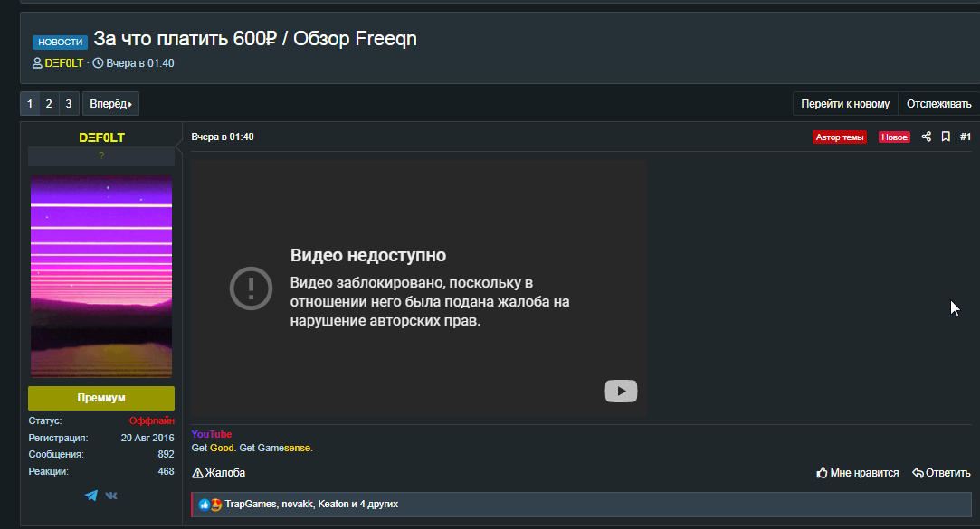Image resolution: width=980 pixels, height=529 pixels.
Task: Click the post timestamp Вчера в 01:40
Action: coord(223,137)
